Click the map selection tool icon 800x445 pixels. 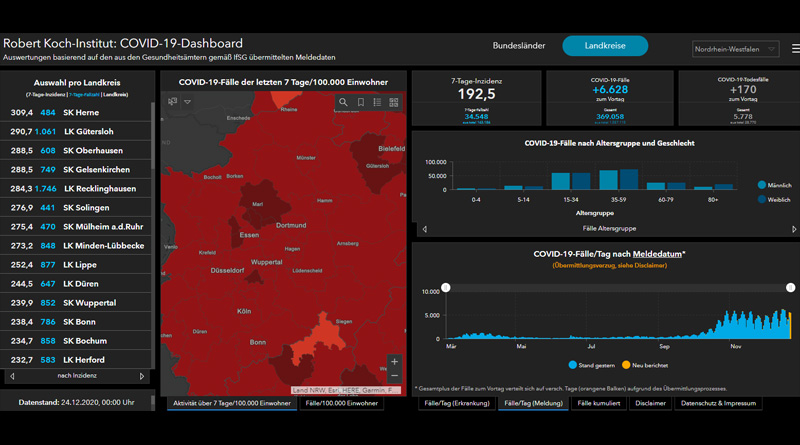pyautogui.click(x=172, y=102)
